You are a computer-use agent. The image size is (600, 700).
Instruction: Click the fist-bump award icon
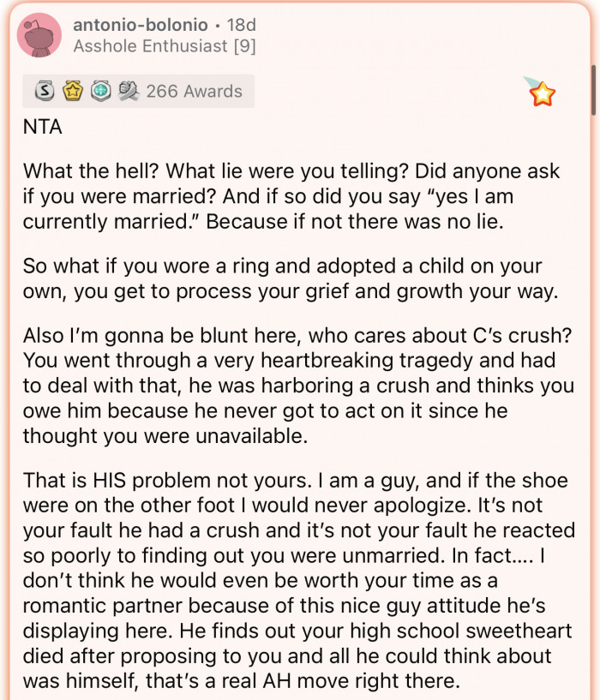(x=130, y=91)
